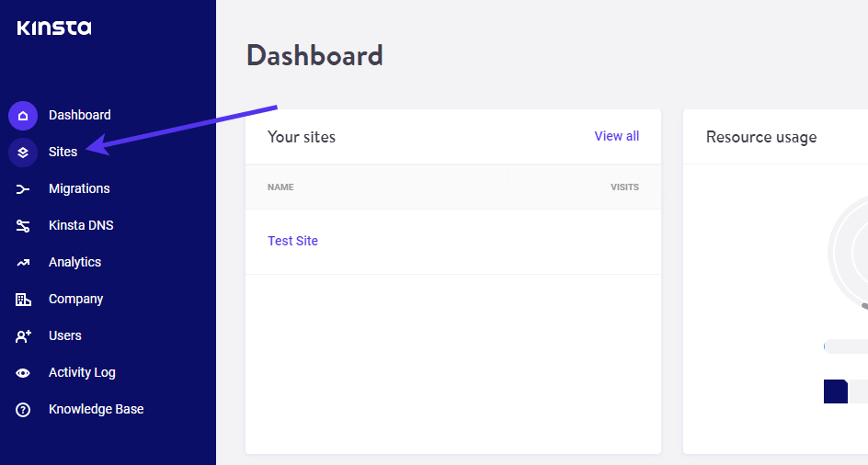This screenshot has height=465, width=868.
Task: Click the Kinsta logo
Action: point(54,28)
